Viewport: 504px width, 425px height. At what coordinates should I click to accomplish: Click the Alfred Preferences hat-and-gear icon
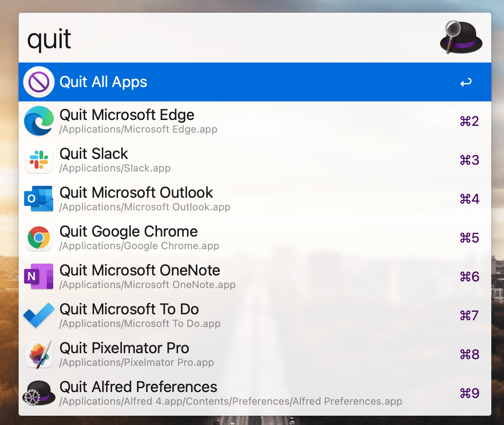pos(39,393)
